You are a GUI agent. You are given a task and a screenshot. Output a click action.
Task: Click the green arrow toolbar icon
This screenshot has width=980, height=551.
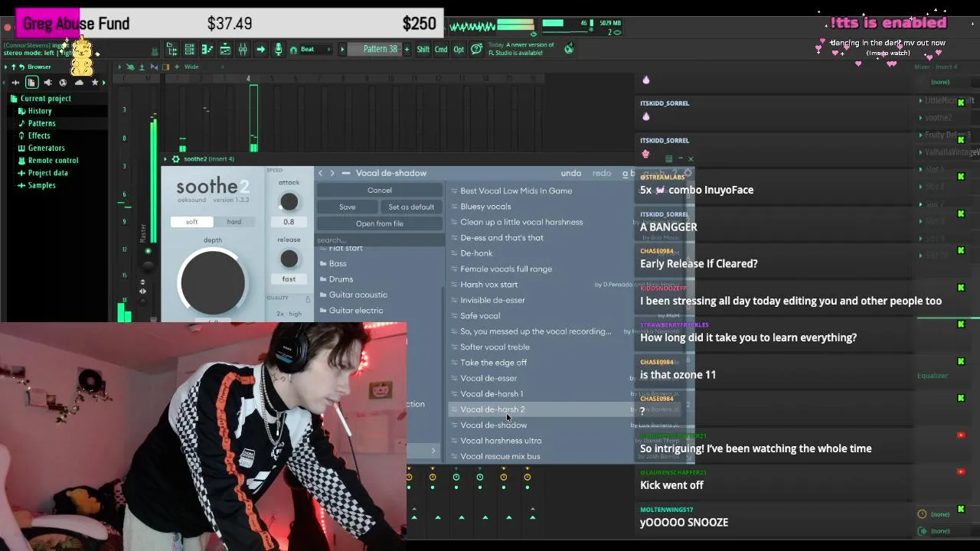pyautogui.click(x=260, y=49)
